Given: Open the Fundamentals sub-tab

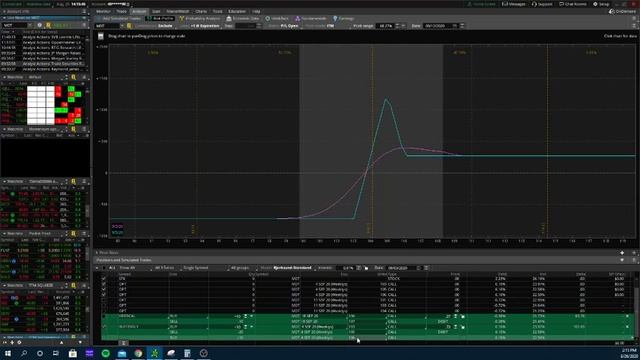Looking at the screenshot, I should [x=311, y=18].
